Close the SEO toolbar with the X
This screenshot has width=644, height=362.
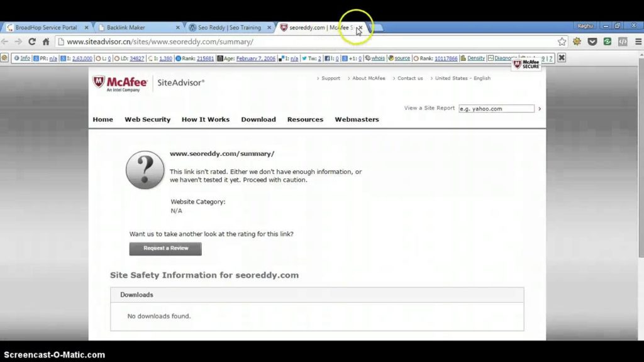pyautogui.click(x=562, y=58)
